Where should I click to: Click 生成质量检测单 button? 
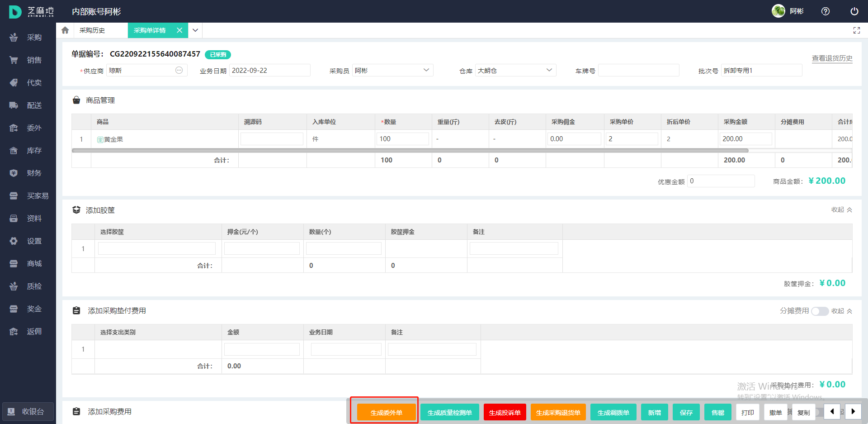[450, 412]
